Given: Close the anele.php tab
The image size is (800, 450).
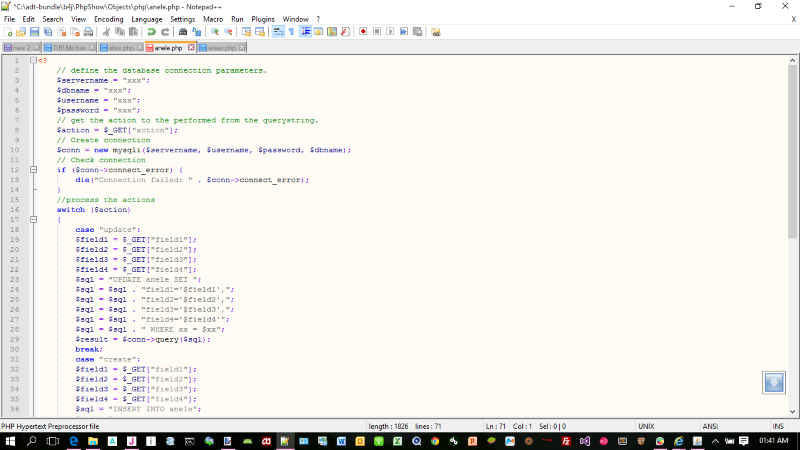Looking at the screenshot, I should (x=189, y=47).
